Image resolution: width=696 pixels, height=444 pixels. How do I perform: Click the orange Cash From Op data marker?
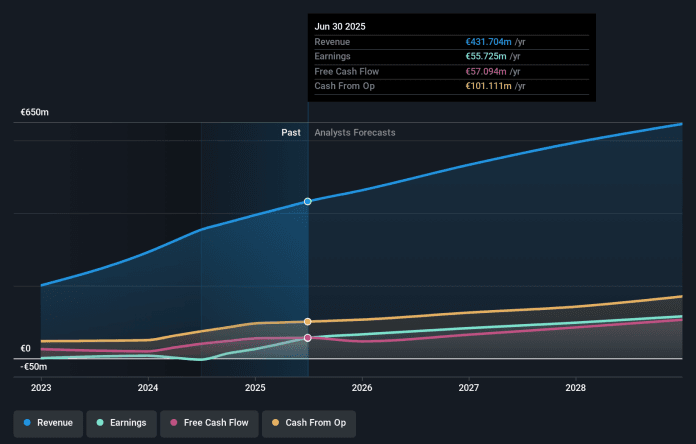308,322
